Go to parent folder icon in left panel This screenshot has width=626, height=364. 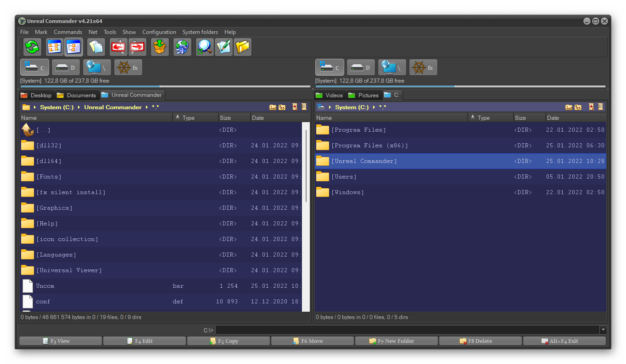point(282,107)
